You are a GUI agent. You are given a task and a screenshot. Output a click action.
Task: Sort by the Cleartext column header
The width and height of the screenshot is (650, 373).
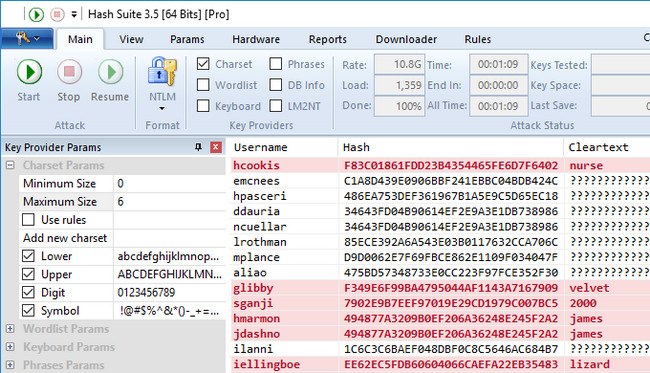tap(607, 147)
